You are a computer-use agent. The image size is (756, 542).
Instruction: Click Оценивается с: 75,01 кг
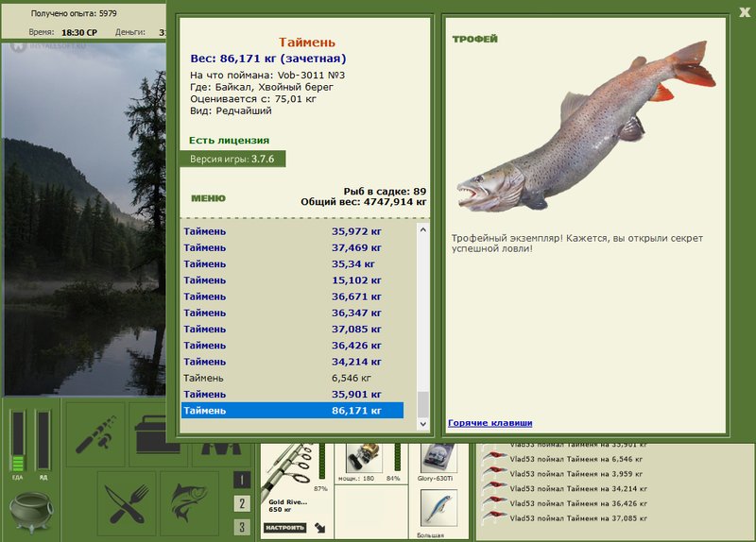click(x=253, y=99)
